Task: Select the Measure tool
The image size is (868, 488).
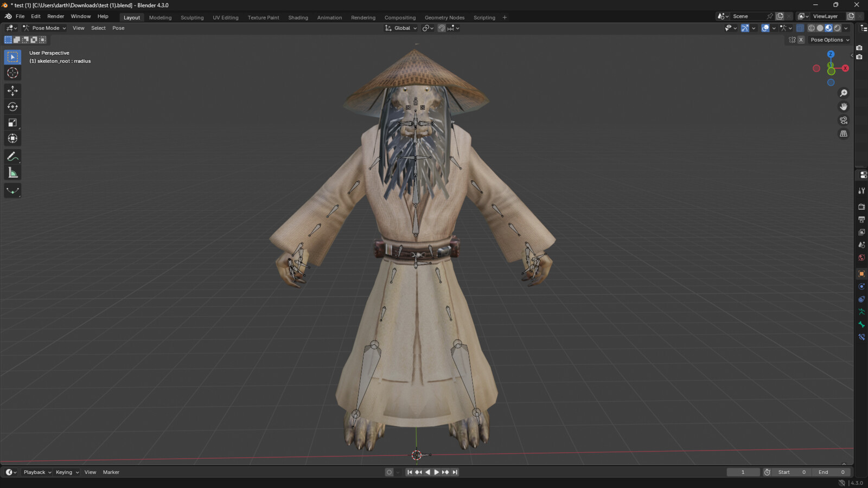Action: pyautogui.click(x=12, y=173)
